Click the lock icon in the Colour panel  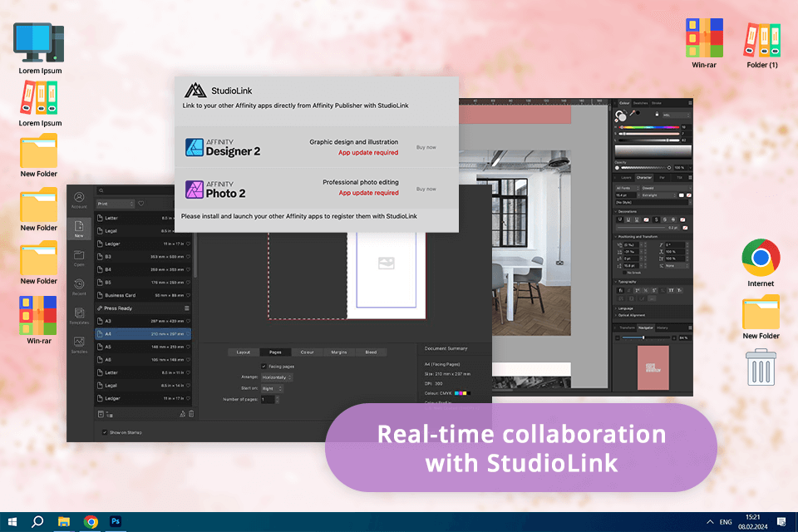(657, 114)
